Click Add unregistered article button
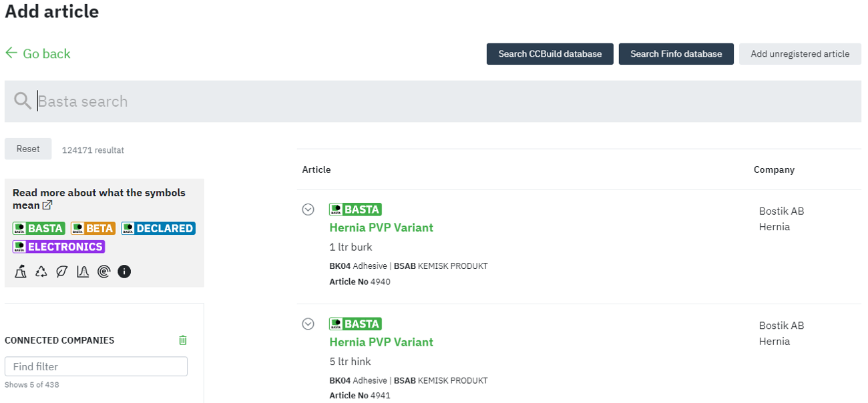This screenshot has height=403, width=868. pos(799,54)
